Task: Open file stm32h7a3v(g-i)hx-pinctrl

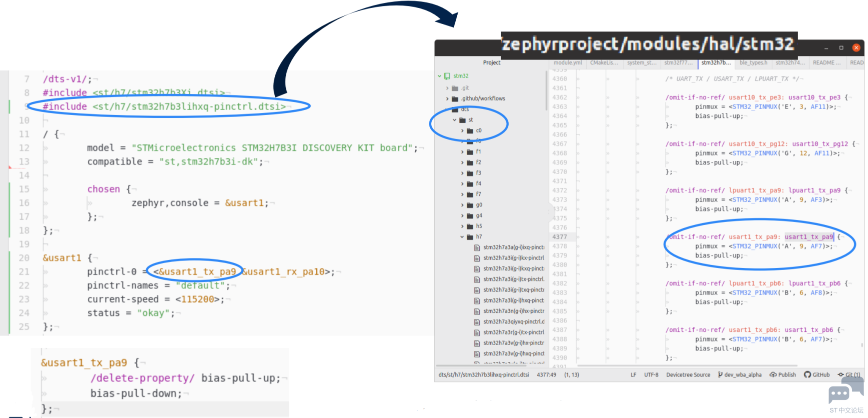Action: coord(514,343)
